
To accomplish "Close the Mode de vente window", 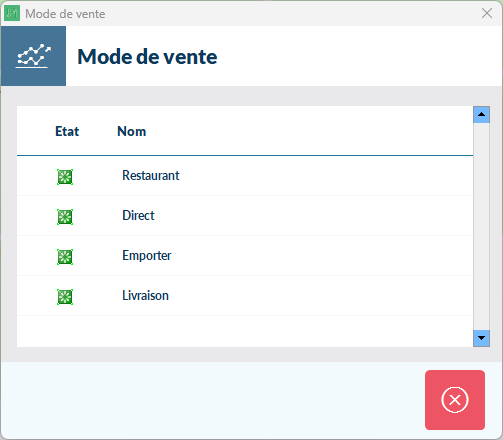I will pos(487,13).
